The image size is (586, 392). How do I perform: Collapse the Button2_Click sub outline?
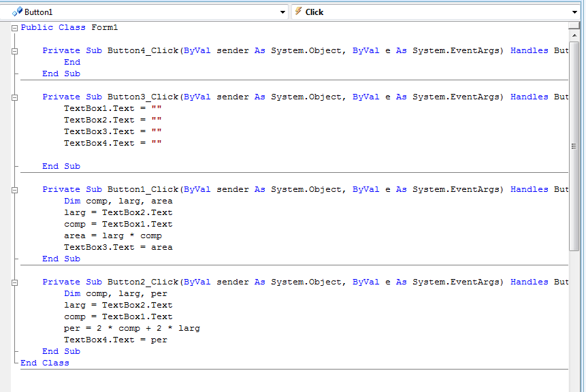click(x=14, y=283)
